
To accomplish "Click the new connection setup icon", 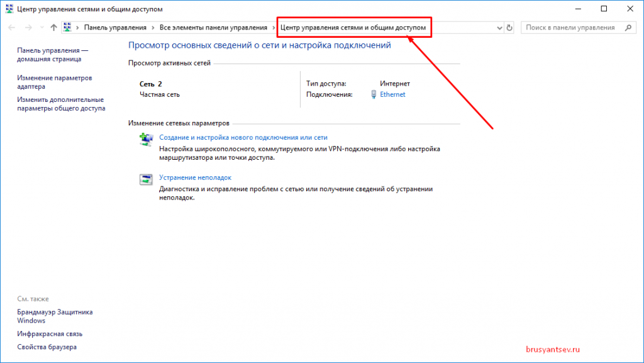I will (146, 139).
